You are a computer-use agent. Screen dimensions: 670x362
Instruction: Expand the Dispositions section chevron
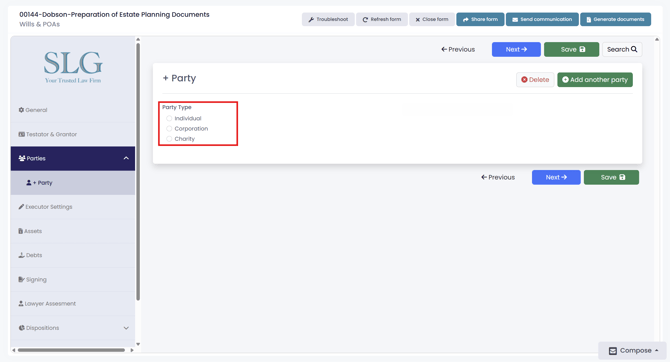(126, 328)
